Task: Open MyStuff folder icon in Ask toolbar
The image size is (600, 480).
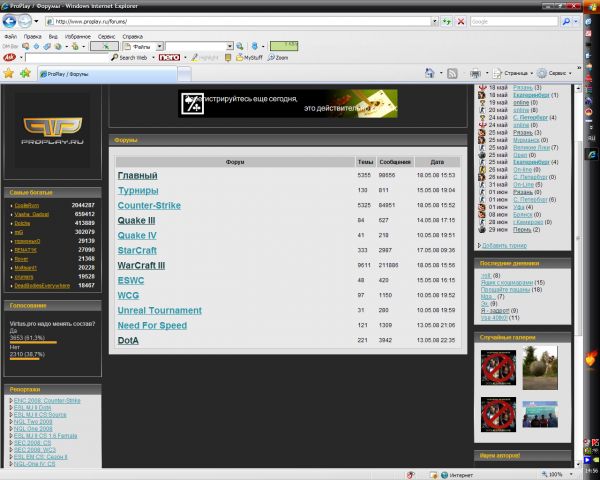Action: pos(249,57)
